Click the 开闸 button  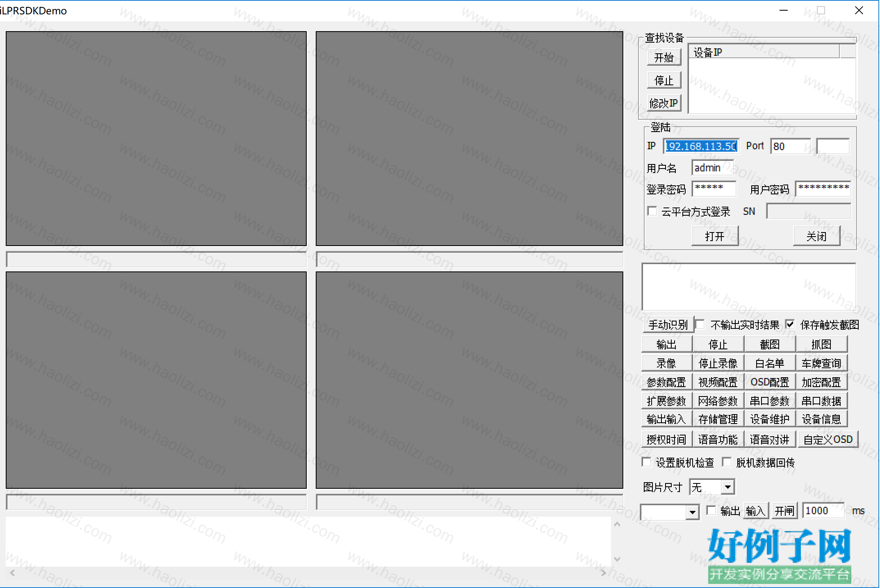784,511
